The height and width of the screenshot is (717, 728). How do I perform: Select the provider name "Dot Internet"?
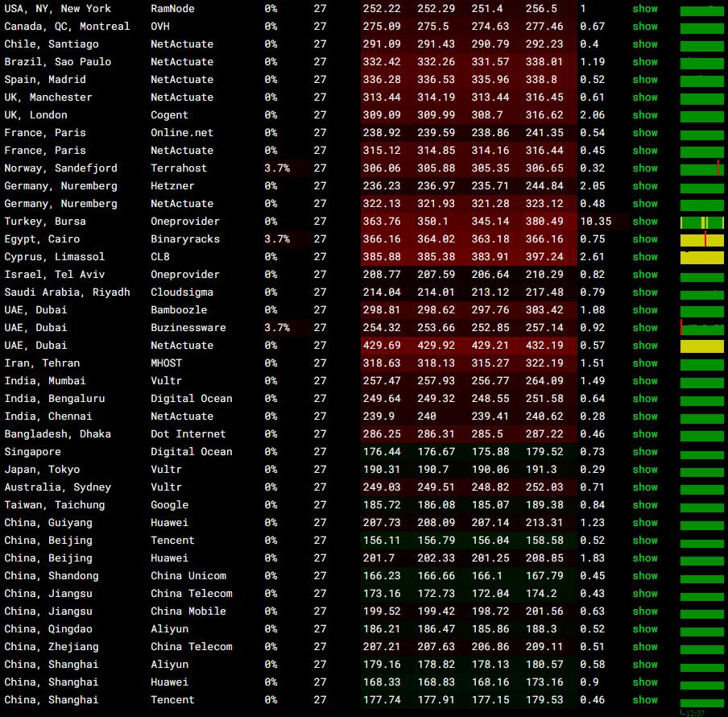pos(188,433)
